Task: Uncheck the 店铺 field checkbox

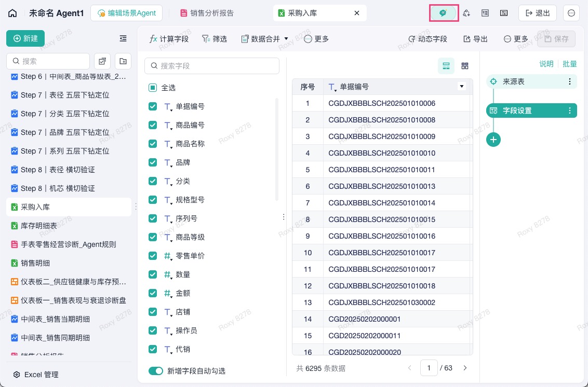Action: coord(153,312)
